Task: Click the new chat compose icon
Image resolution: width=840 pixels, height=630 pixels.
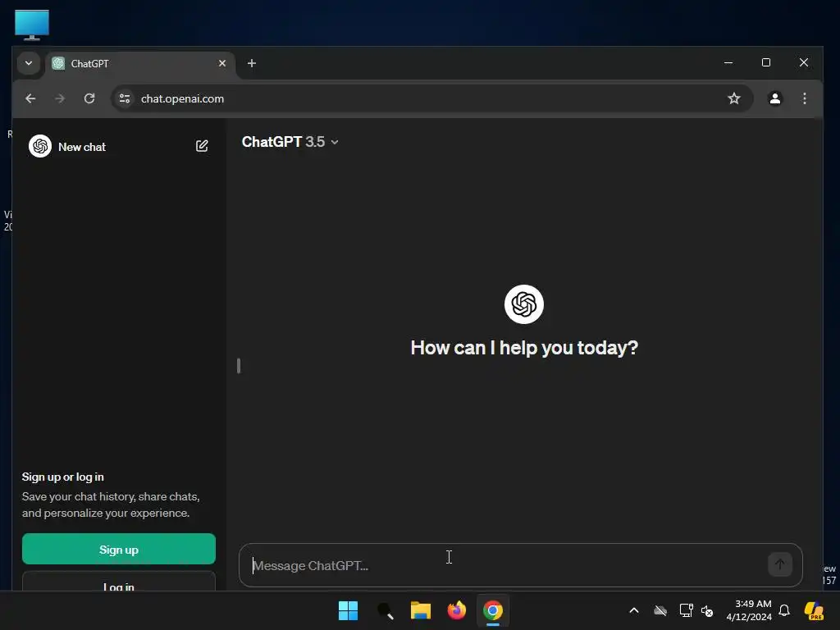Action: [x=202, y=146]
